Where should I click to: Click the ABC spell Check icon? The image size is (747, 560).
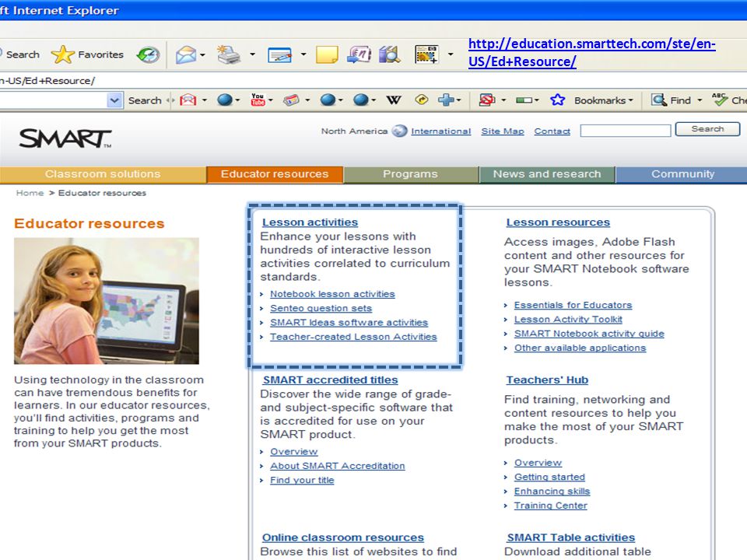point(720,99)
